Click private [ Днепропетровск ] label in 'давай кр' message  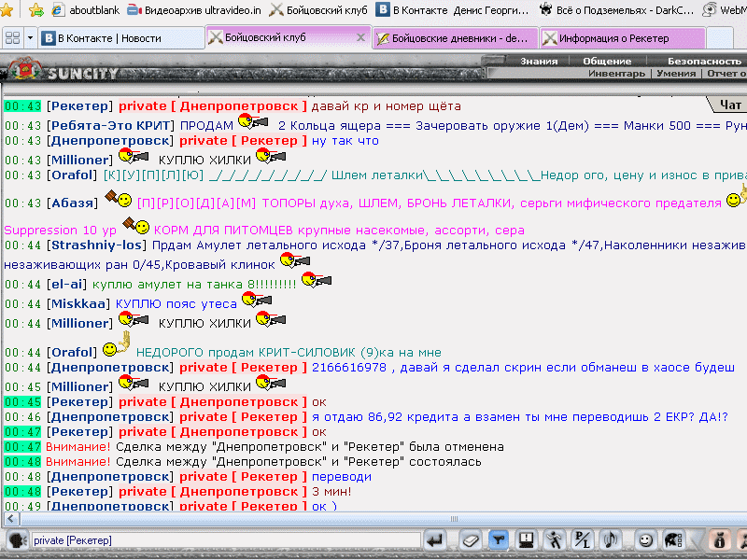[x=213, y=106]
